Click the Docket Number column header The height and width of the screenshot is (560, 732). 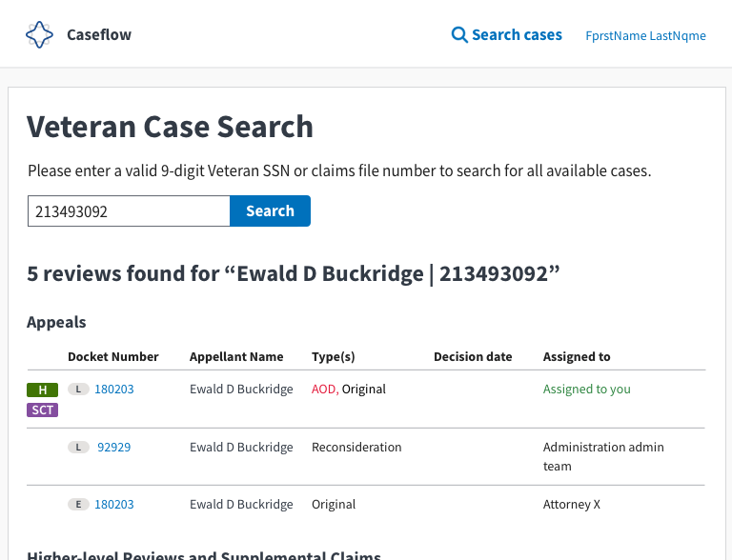113,356
